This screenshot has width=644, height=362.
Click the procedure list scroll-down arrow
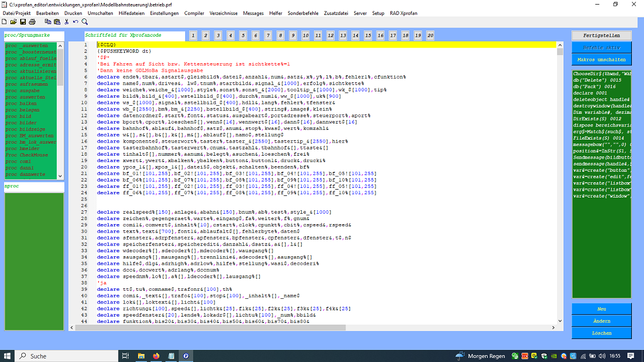[60, 176]
